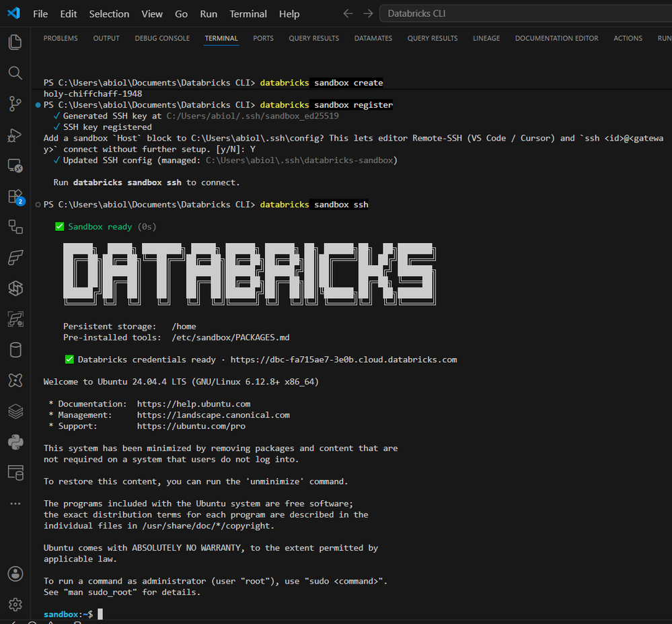
Task: Open the Edit menu
Action: click(x=69, y=13)
